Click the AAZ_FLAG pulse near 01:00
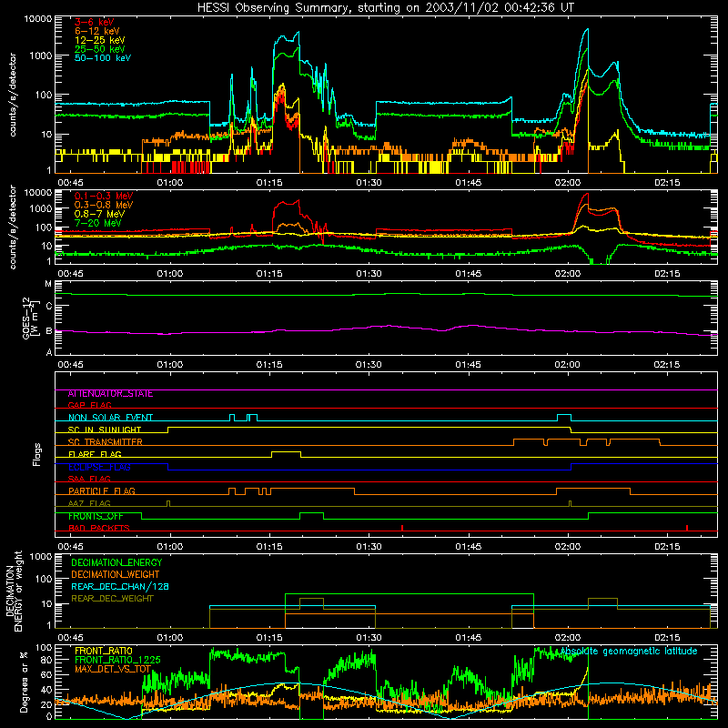728x728 pixels. 168,503
